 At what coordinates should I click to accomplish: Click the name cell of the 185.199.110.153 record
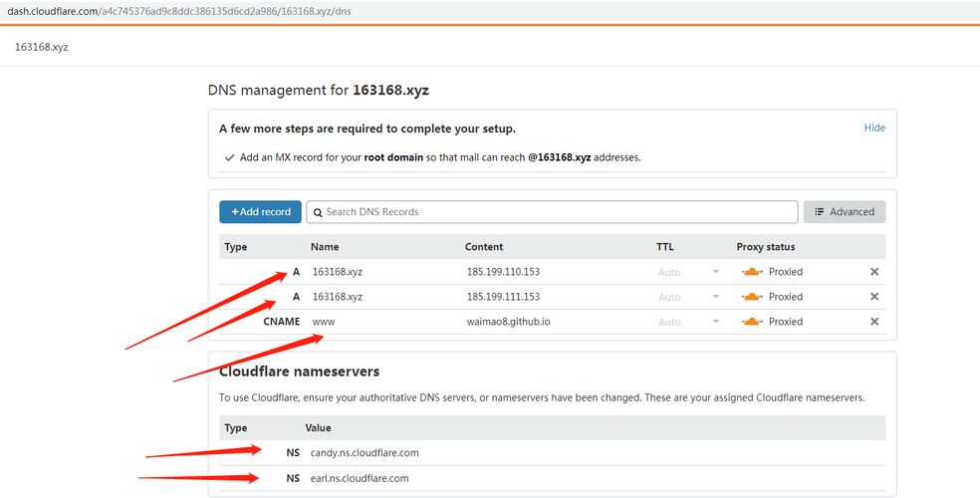[x=338, y=272]
